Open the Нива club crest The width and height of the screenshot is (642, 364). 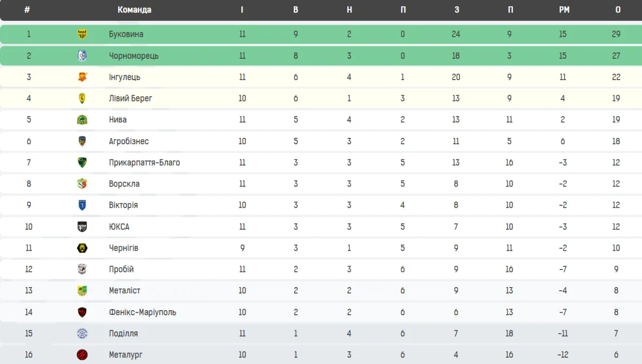(x=82, y=120)
